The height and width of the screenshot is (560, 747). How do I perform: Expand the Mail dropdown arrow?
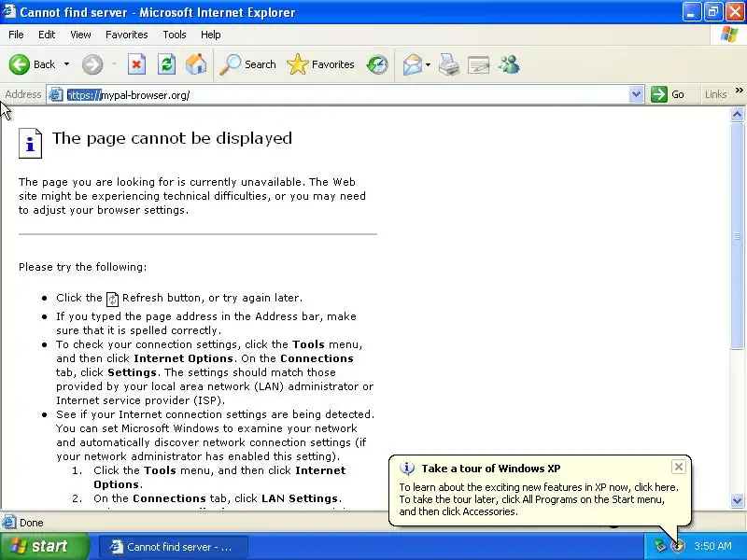[428, 64]
